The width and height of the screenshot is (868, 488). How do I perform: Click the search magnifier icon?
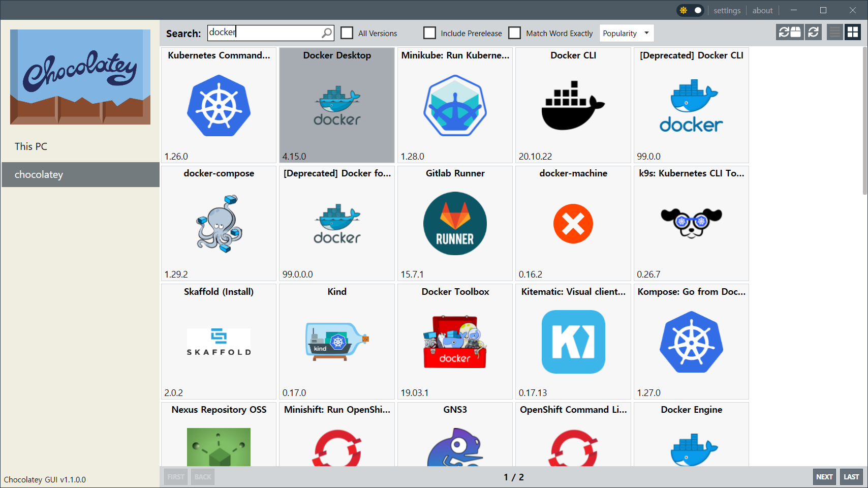(x=327, y=33)
